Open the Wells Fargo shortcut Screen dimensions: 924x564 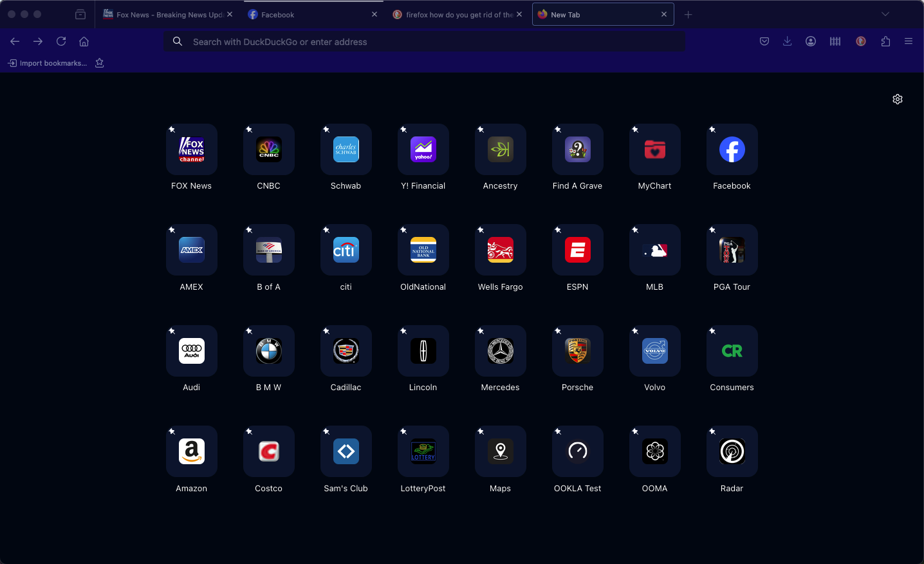(501, 250)
